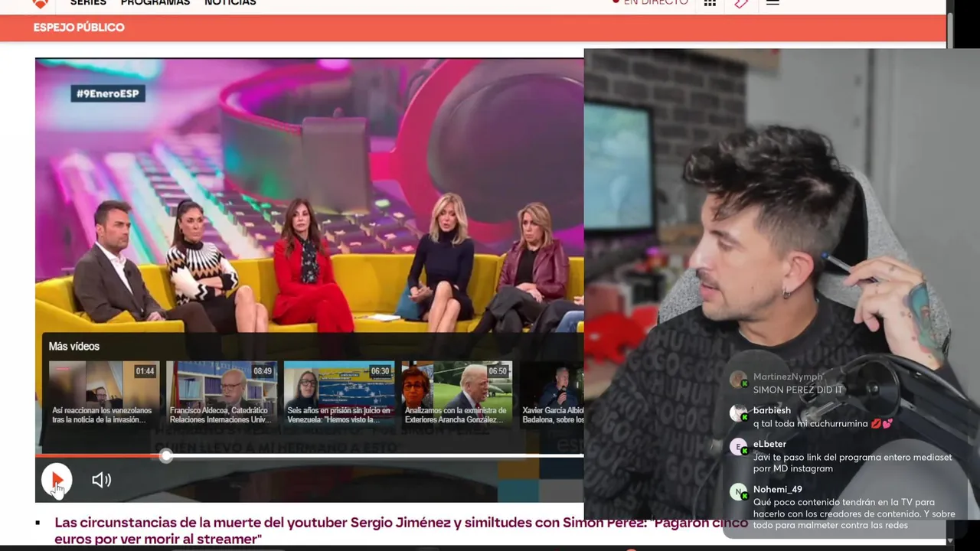The image size is (980, 551).
Task: Open the video "Francisco Aldecoa, Catedrático"
Action: pyautogui.click(x=221, y=393)
